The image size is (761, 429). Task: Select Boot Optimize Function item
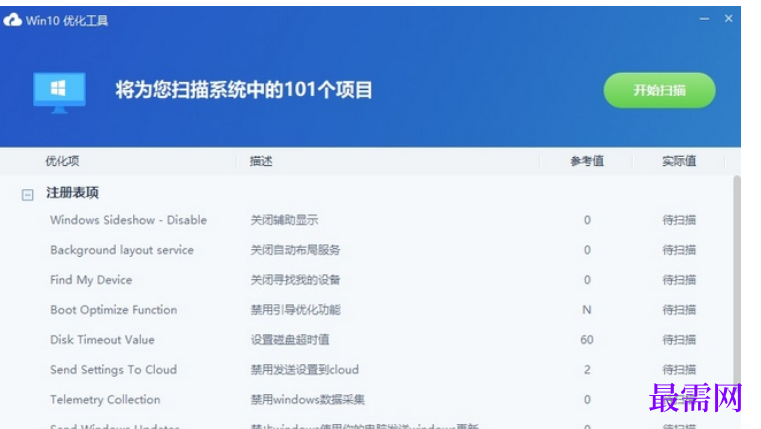pyautogui.click(x=114, y=310)
